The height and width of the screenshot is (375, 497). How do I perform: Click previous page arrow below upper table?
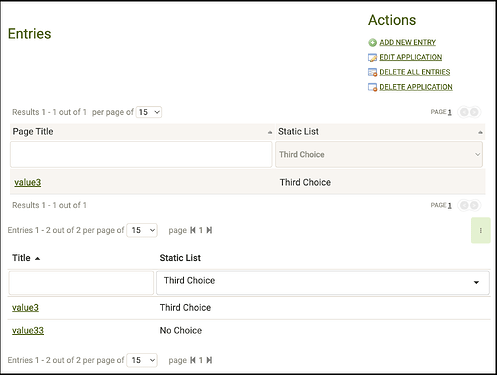click(464, 205)
